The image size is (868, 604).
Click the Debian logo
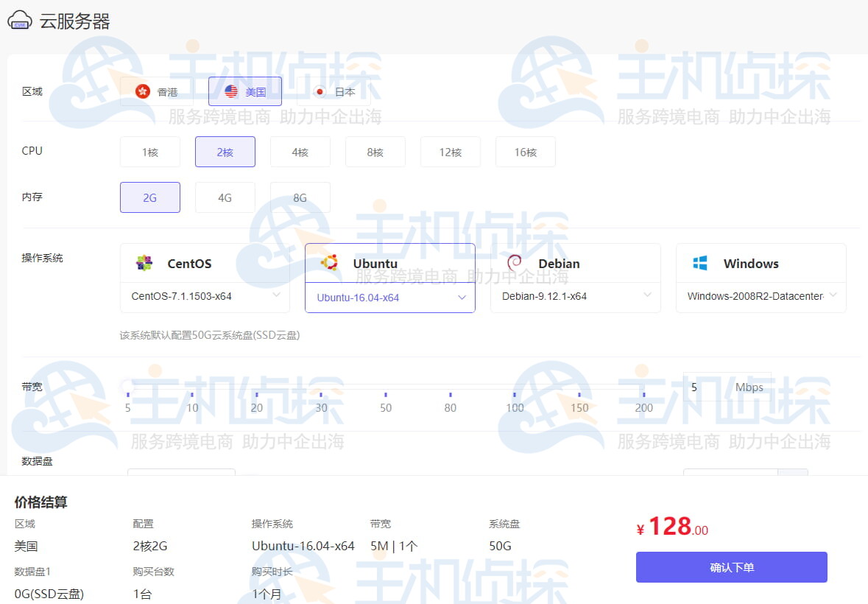(515, 263)
